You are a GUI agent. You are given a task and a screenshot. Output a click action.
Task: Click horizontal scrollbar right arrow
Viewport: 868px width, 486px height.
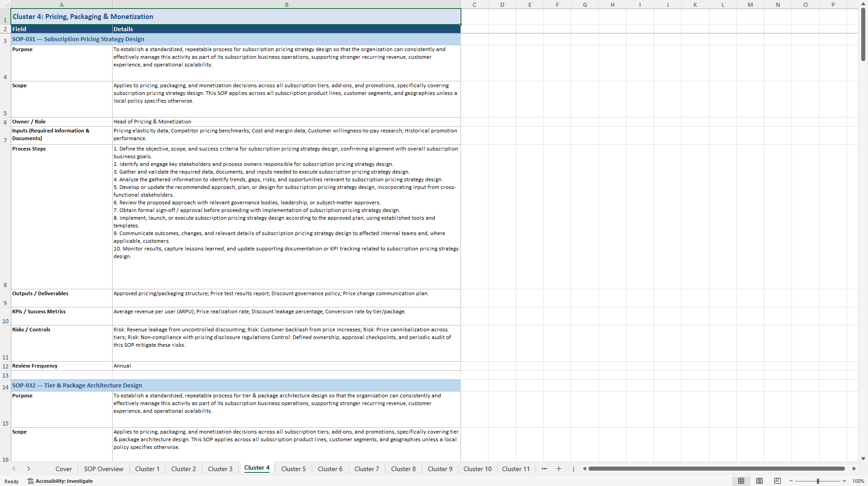click(854, 469)
